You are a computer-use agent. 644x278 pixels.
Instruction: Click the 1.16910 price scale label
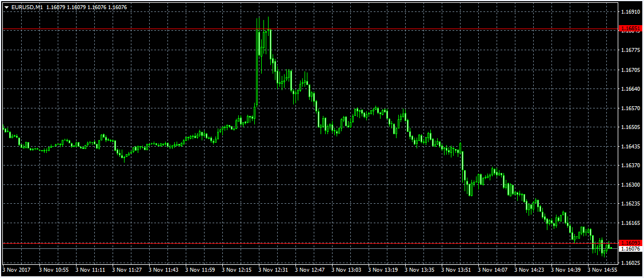[632, 11]
